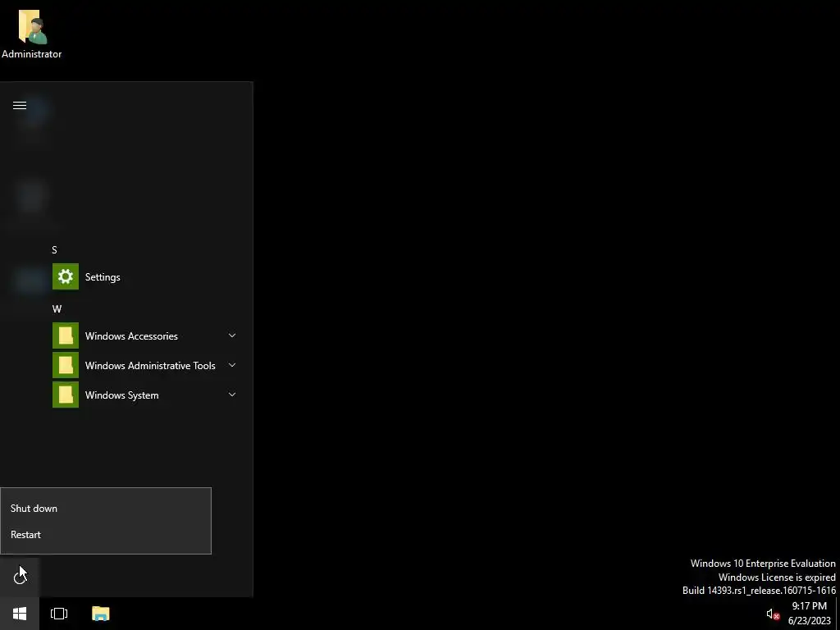Expand the Windows System chevron

[x=232, y=395]
